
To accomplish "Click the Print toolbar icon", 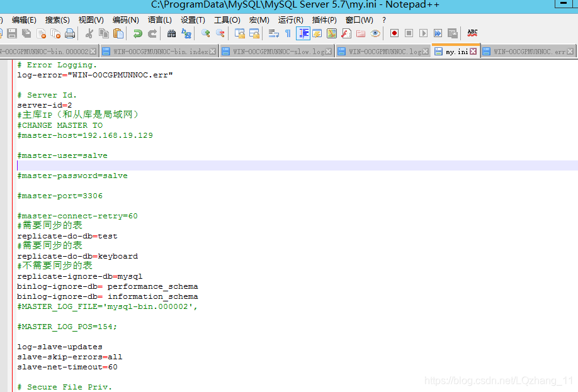I will tap(70, 33).
